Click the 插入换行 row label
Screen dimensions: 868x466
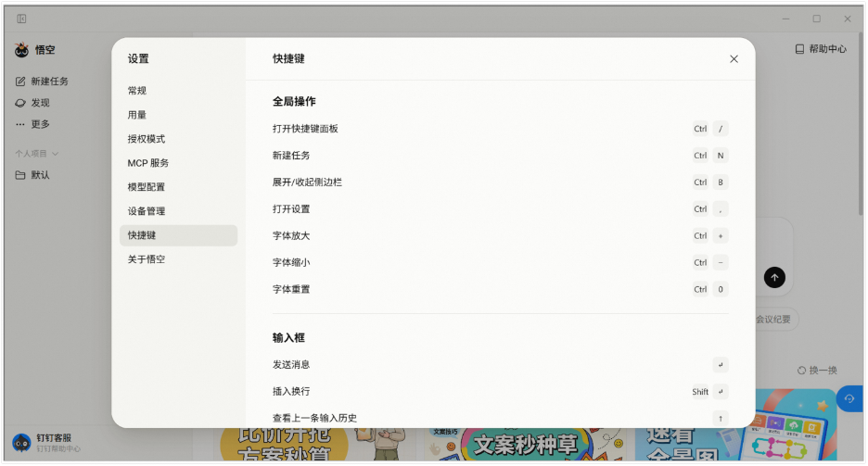pyautogui.click(x=291, y=391)
